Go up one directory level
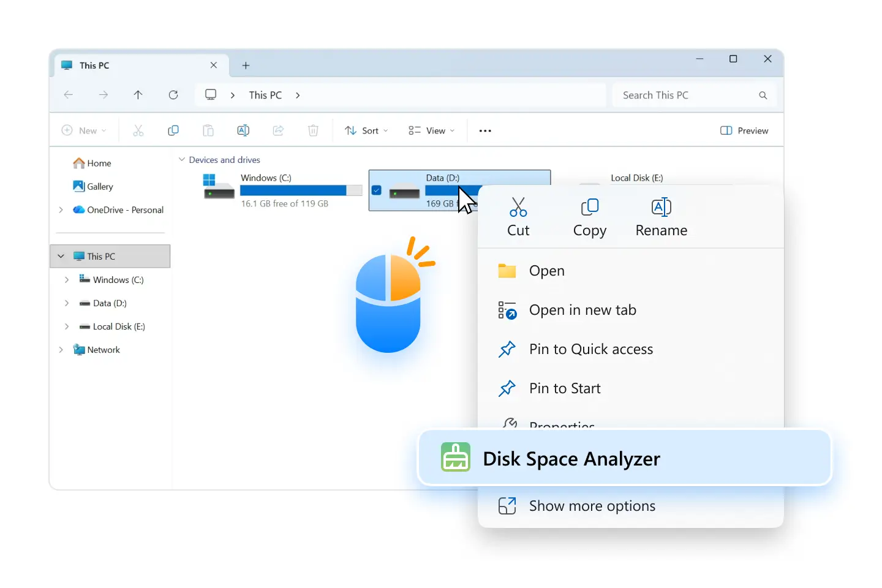This screenshot has height=588, width=882. pos(138,95)
